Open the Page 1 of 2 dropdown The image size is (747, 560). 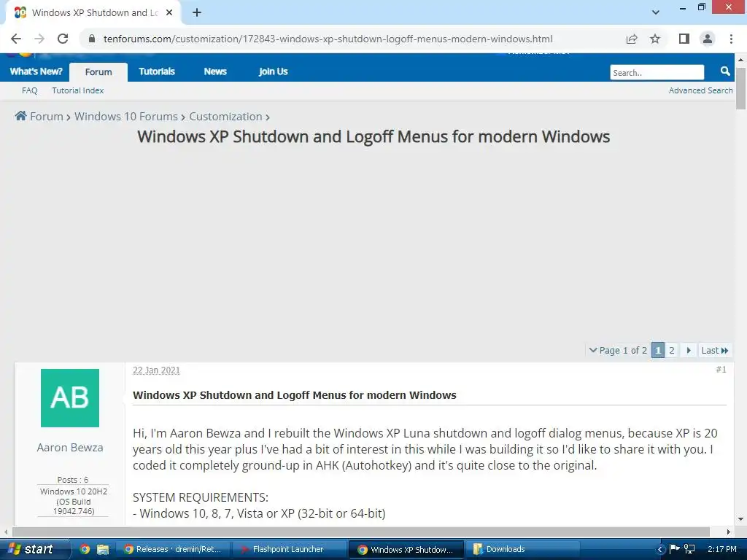pyautogui.click(x=618, y=351)
